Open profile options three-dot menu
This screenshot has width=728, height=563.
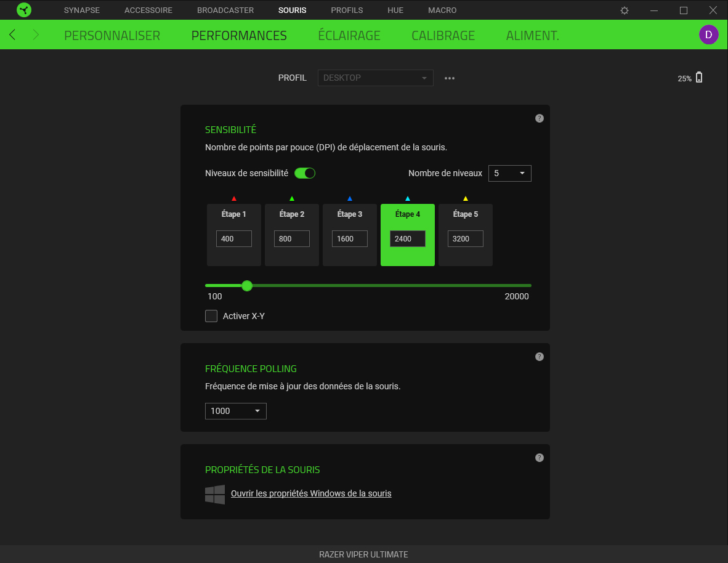coord(450,78)
